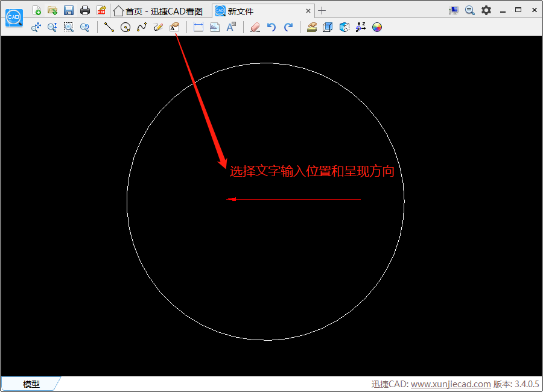The image size is (543, 392).
Task: Select the eraser tool
Action: point(255,27)
